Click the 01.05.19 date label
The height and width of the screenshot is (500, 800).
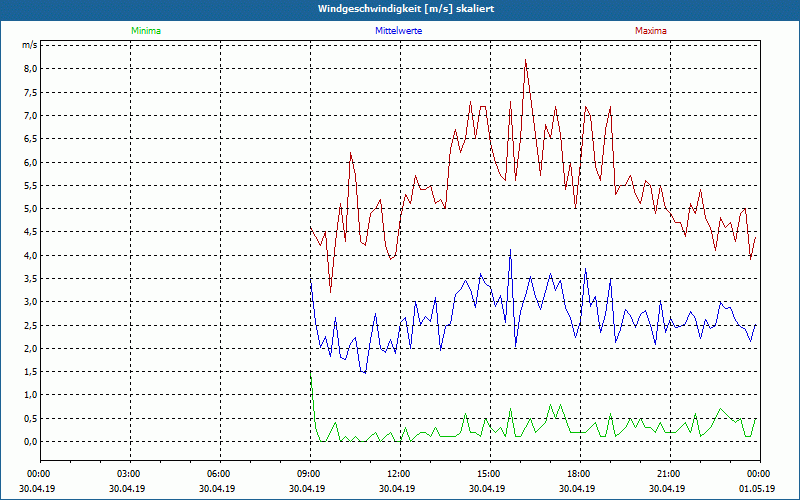pyautogui.click(x=757, y=489)
